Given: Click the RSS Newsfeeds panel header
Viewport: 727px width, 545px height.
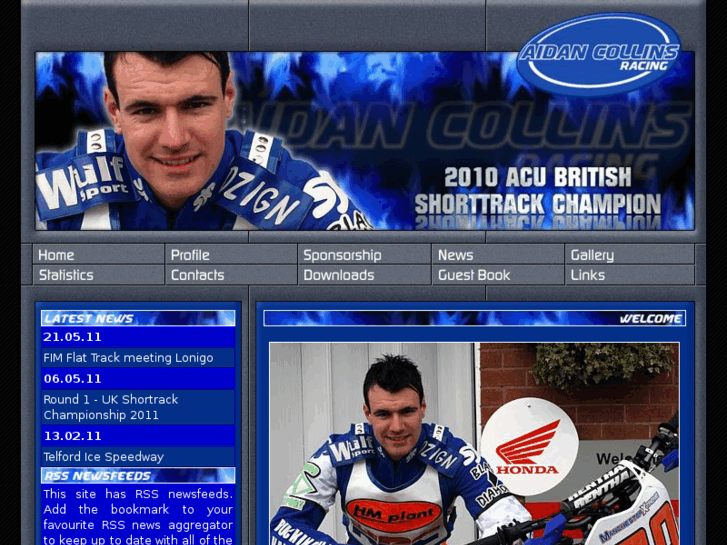Looking at the screenshot, I should (138, 475).
